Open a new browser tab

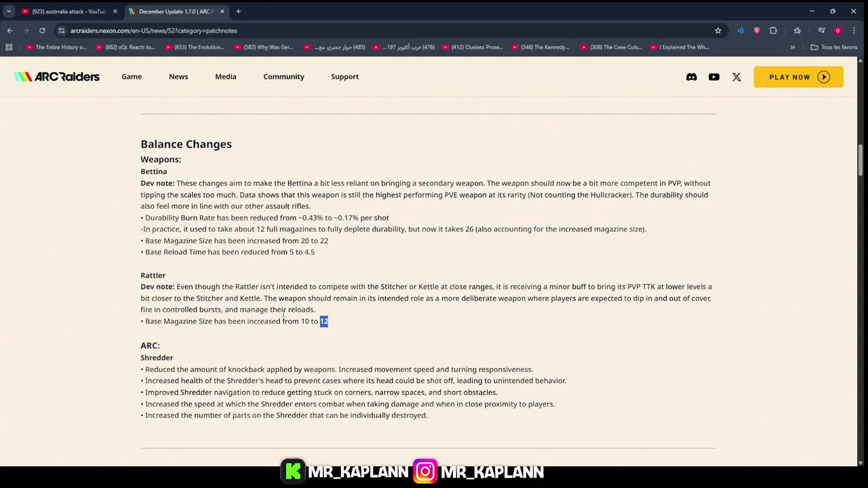pos(238,12)
